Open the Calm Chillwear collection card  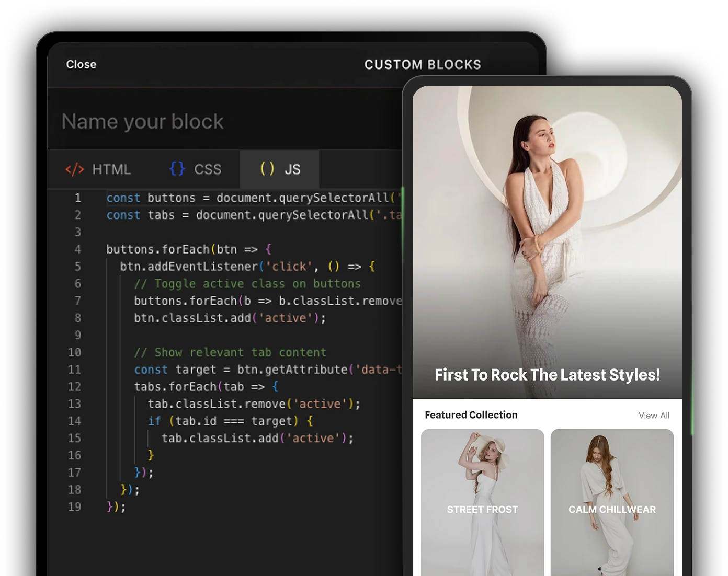612,502
